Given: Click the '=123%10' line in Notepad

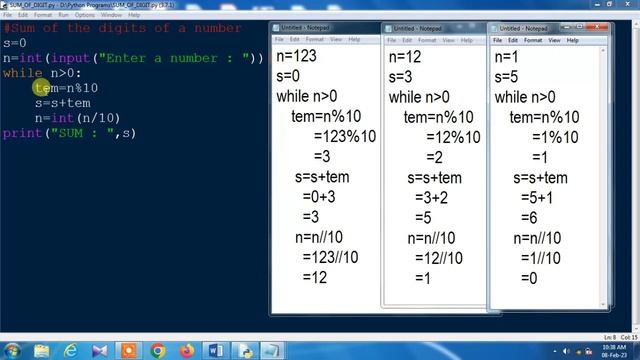Looking at the screenshot, I should pos(345,136).
